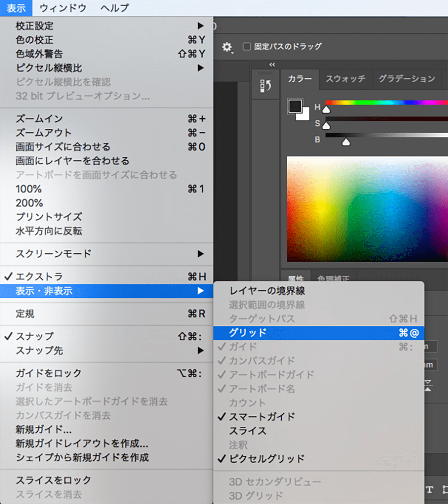
Task: Toggle ピクセルグリッド visibility off
Action: pos(266,458)
